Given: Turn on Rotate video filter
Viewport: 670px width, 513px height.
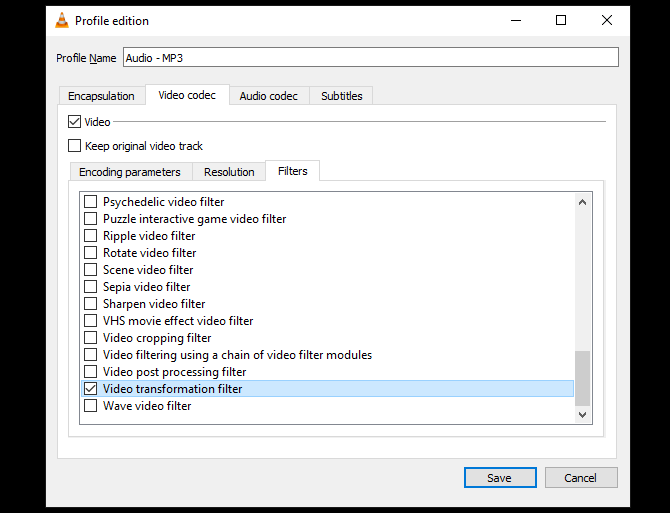Looking at the screenshot, I should (91, 253).
